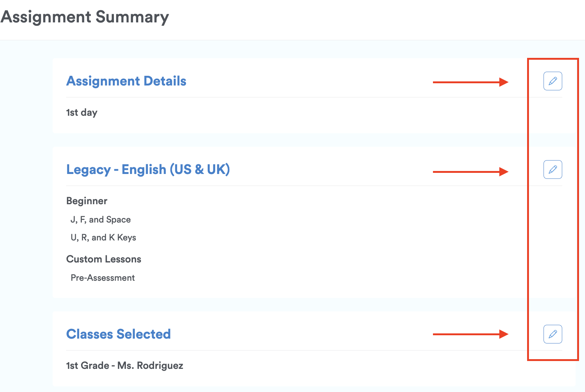Select the Custom Lessons label
Screen dimensions: 585x392
103,259
